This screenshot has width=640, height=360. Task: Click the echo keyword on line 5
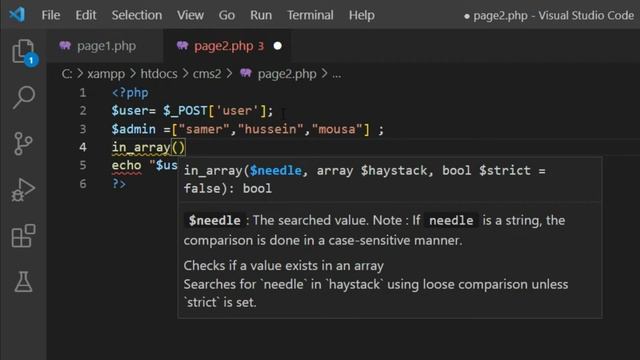[127, 165]
